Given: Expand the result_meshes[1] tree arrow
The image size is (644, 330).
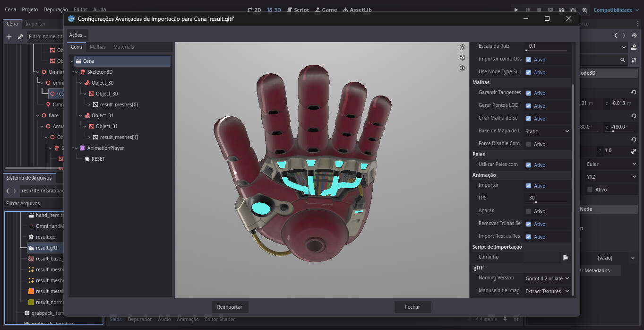Looking at the screenshot, I should click(89, 137).
